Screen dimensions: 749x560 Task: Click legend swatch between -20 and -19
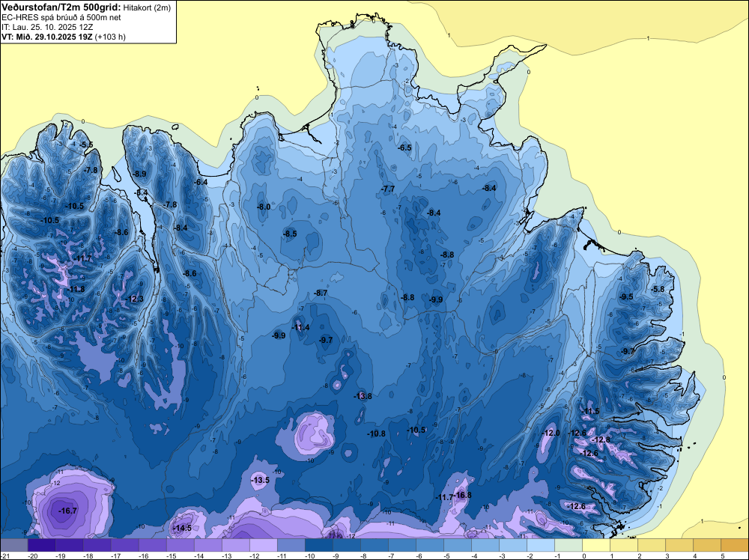pyautogui.click(x=41, y=545)
